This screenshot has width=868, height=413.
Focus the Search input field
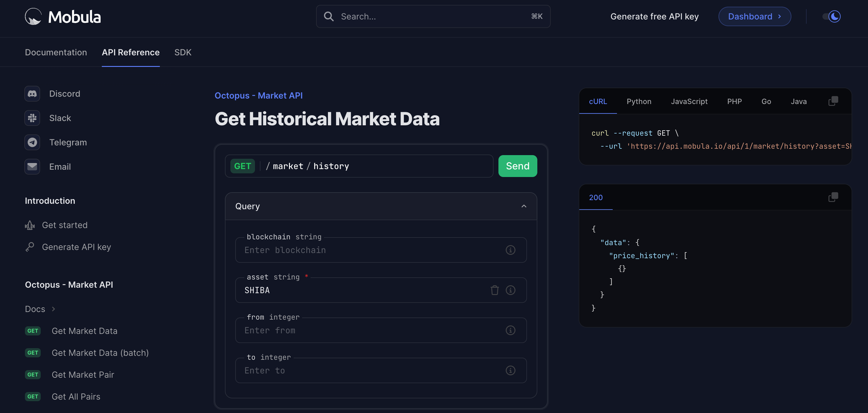pyautogui.click(x=433, y=17)
